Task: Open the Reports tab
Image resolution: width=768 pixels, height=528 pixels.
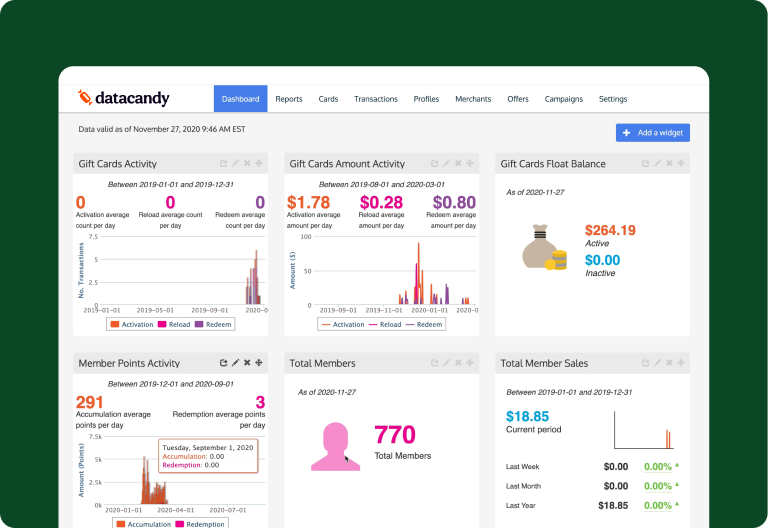Action: click(289, 99)
